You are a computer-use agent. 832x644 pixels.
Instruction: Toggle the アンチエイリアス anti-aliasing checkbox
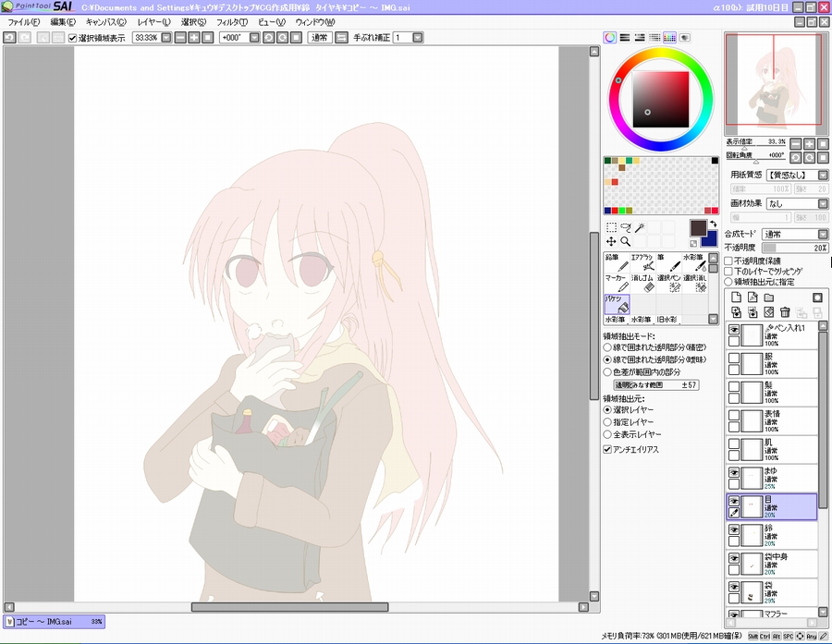[x=607, y=449]
